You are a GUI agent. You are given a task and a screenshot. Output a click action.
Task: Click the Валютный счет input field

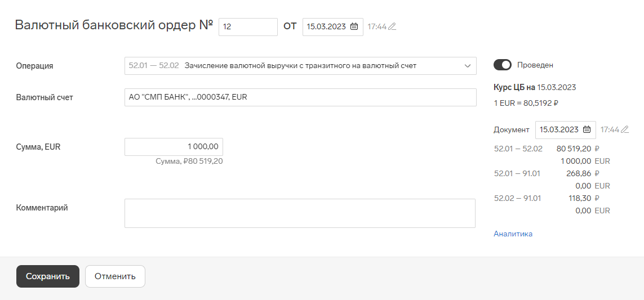click(x=300, y=98)
